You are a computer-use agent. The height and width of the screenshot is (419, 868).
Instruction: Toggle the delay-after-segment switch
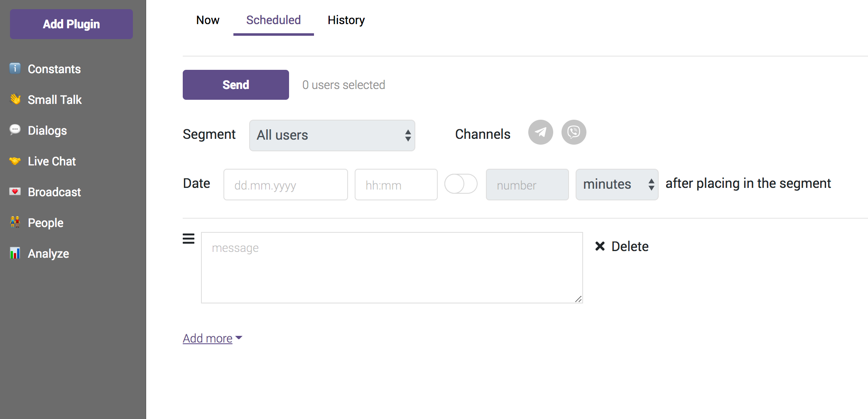461,184
